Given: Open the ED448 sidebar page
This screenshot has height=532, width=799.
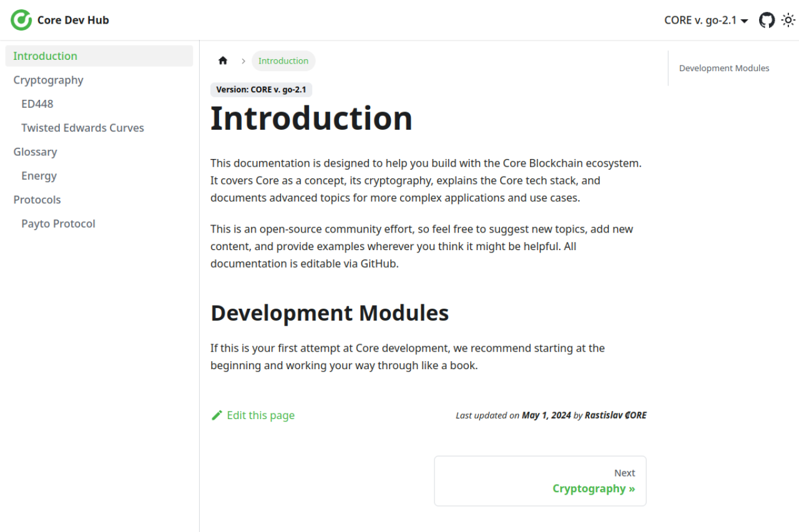Looking at the screenshot, I should coord(37,104).
